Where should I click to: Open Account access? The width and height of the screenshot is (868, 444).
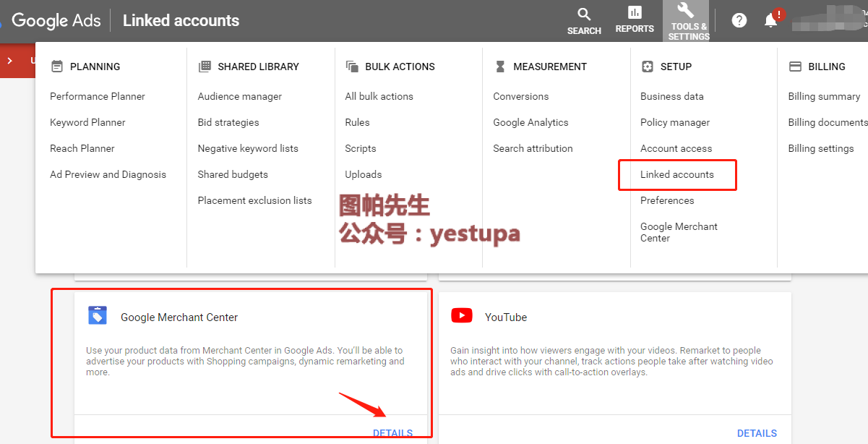coord(676,148)
